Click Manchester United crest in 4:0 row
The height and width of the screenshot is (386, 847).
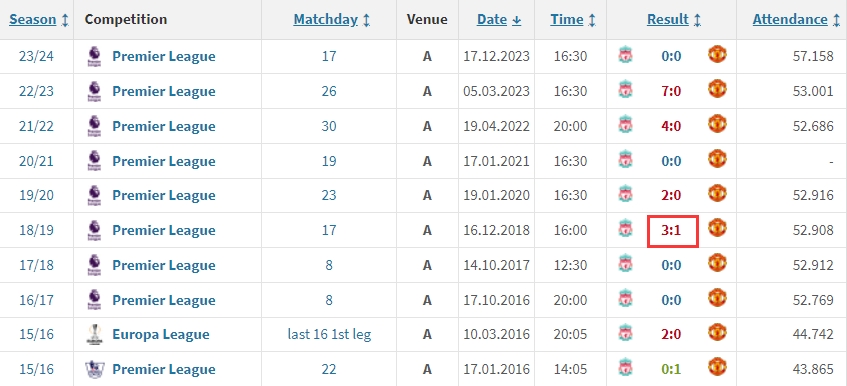pyautogui.click(x=717, y=125)
